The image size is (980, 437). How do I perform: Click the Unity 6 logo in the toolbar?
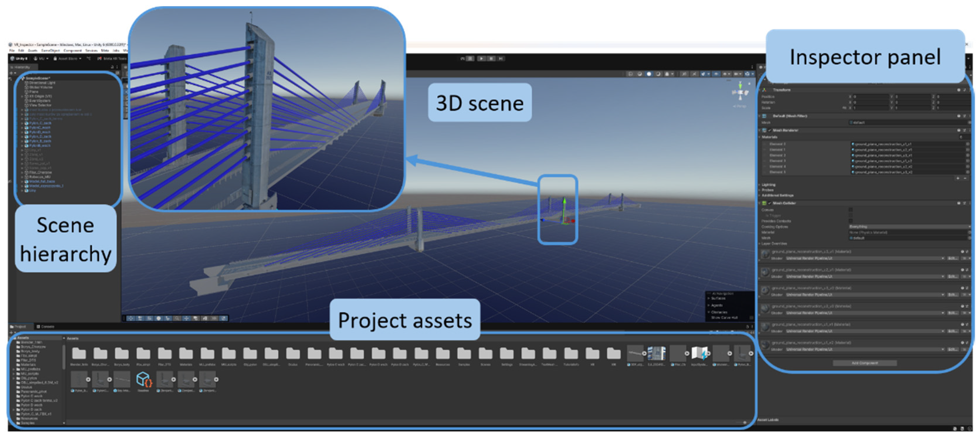(12, 59)
